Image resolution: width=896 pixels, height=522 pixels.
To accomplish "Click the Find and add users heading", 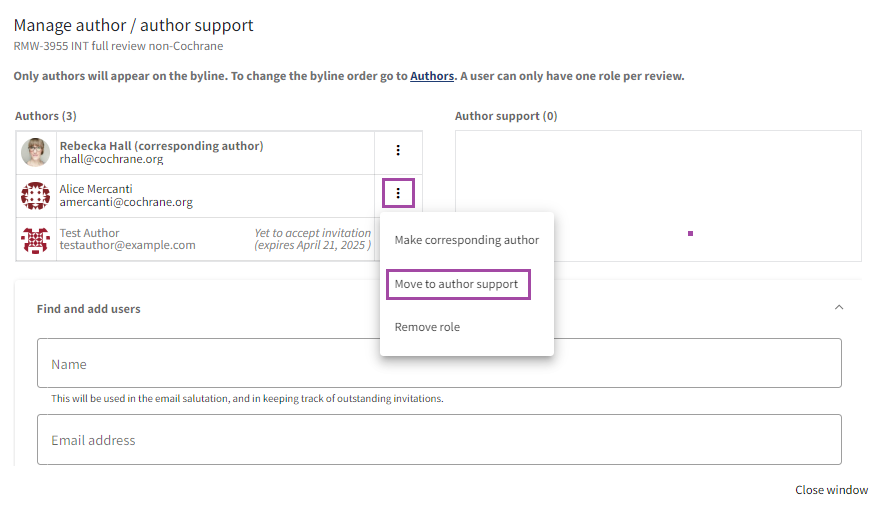I will tap(88, 309).
